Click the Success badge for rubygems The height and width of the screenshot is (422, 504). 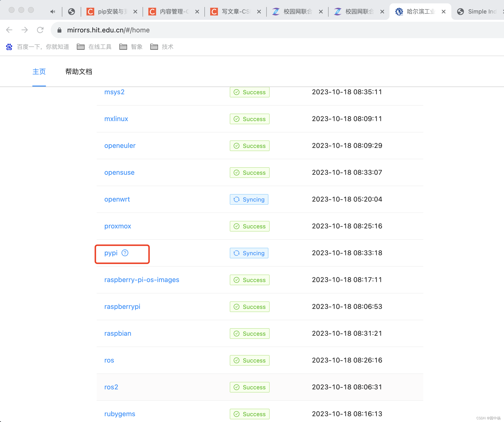point(250,414)
